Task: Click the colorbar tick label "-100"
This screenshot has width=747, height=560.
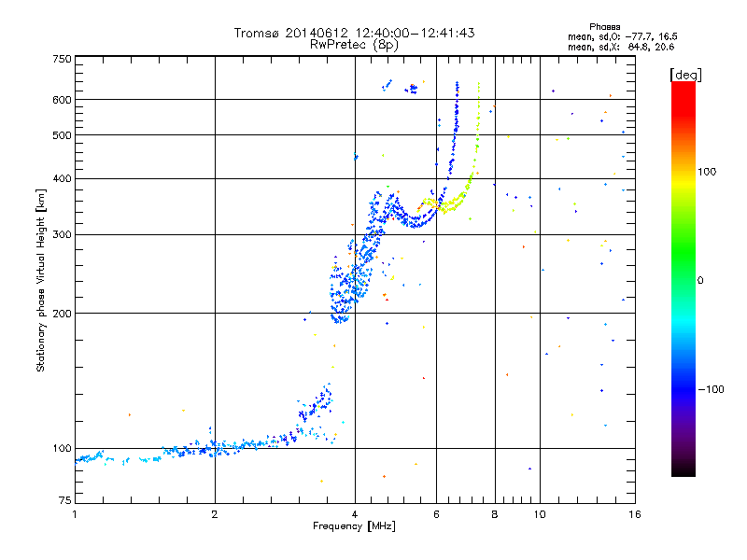Action: [712, 389]
